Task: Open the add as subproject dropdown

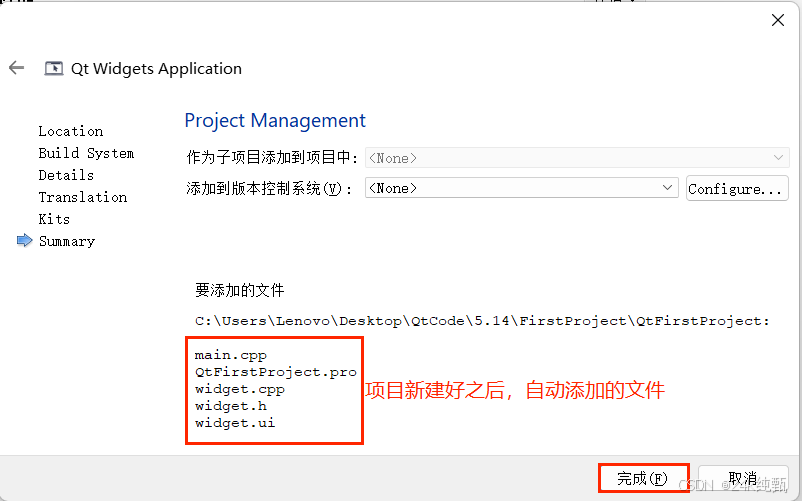Action: (x=577, y=158)
